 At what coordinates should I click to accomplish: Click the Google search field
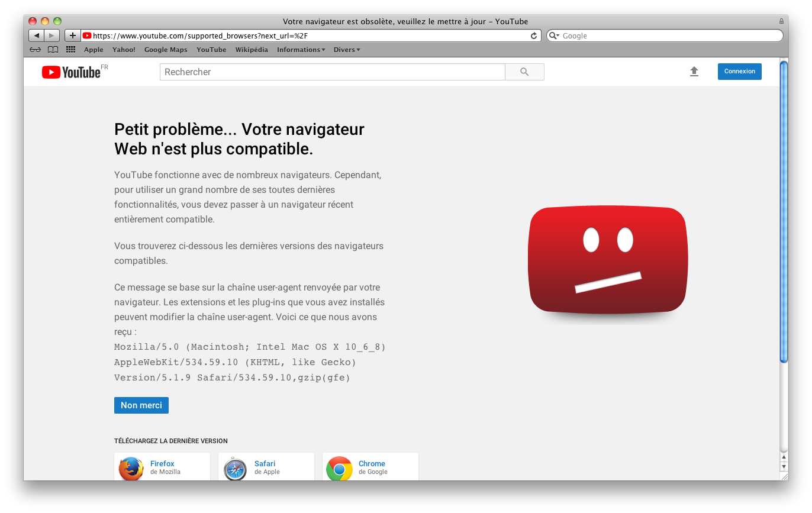[665, 36]
